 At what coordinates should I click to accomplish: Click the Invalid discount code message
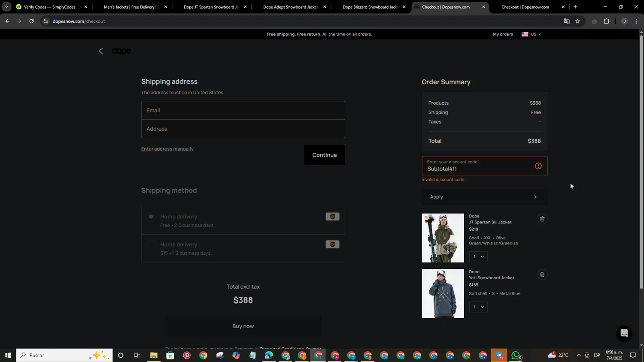coord(443,180)
